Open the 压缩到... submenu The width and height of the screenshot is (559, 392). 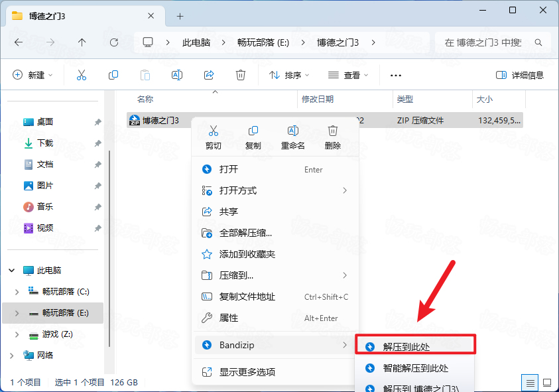click(275, 275)
